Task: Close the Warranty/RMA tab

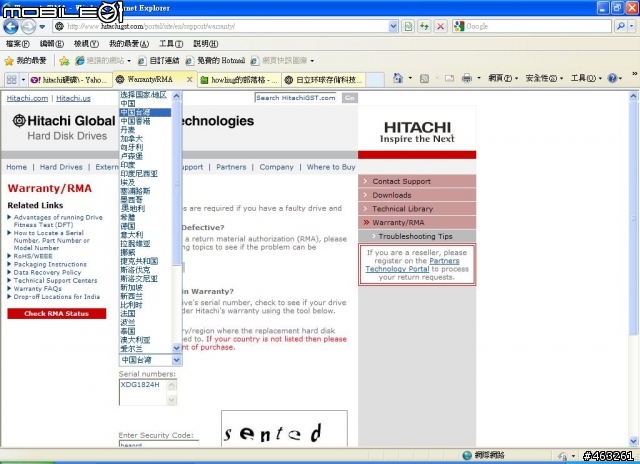Action: pos(189,80)
